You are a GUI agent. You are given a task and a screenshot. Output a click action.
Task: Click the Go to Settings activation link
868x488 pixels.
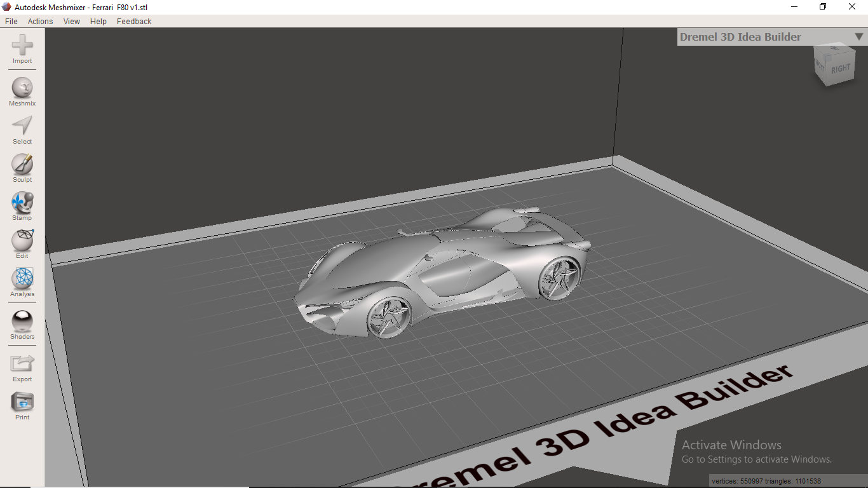pos(756,459)
